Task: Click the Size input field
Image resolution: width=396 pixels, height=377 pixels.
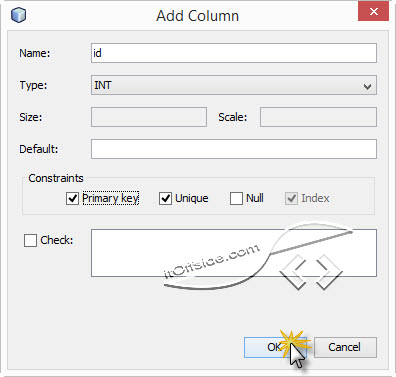Action: tap(149, 117)
